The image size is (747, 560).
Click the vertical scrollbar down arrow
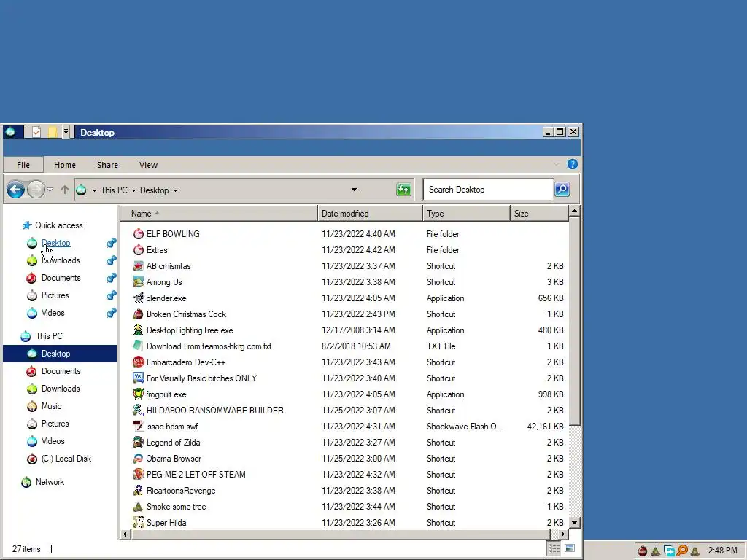click(x=575, y=522)
